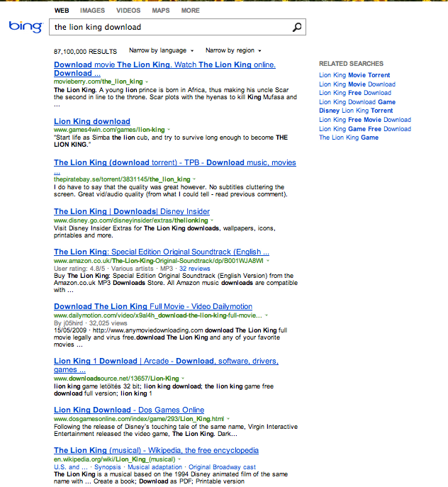Screen dimensions: 448x487
Task: Expand arrow next to en.wikipedia.org URL
Action: click(x=179, y=459)
